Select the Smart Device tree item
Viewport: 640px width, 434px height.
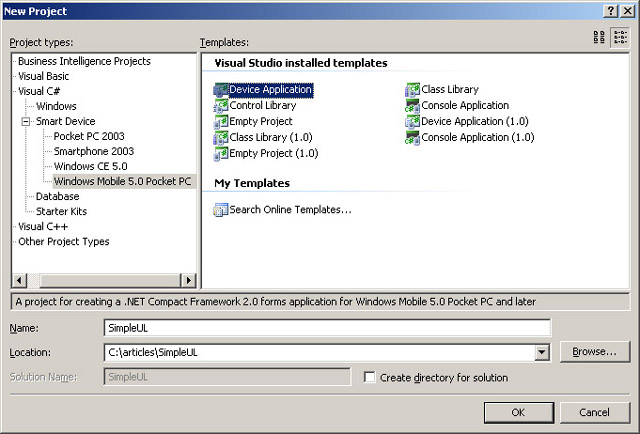[x=65, y=121]
